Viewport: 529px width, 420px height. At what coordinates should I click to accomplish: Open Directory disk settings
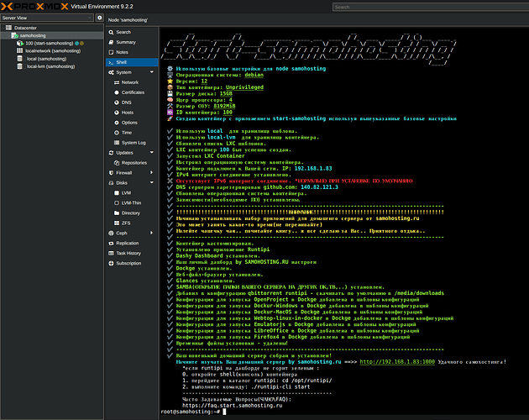coord(132,213)
